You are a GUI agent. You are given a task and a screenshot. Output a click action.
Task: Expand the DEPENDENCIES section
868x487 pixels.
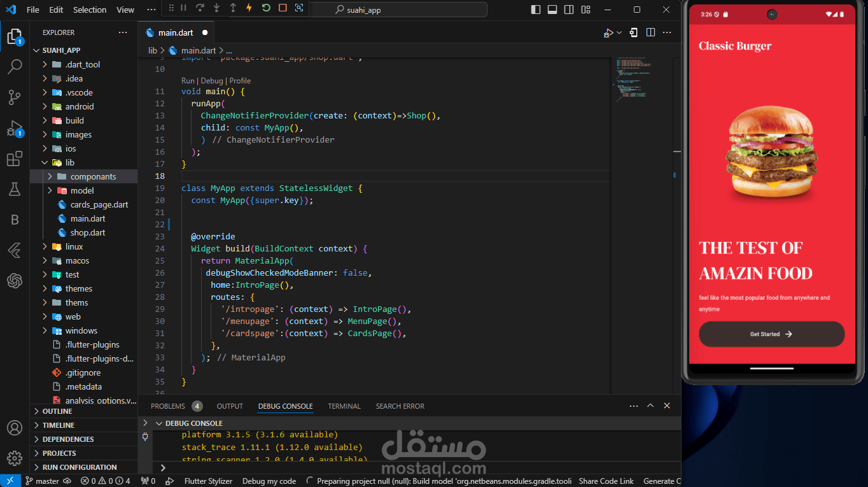click(83, 439)
